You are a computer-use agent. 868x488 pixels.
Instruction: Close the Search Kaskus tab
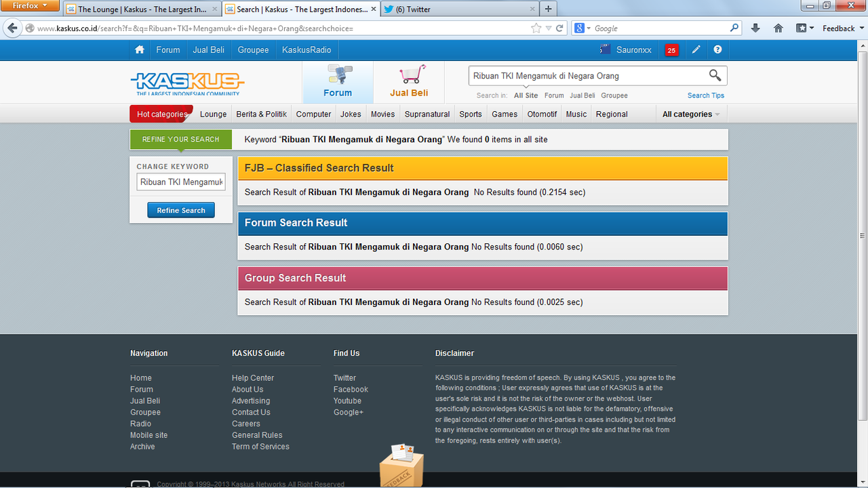374,9
